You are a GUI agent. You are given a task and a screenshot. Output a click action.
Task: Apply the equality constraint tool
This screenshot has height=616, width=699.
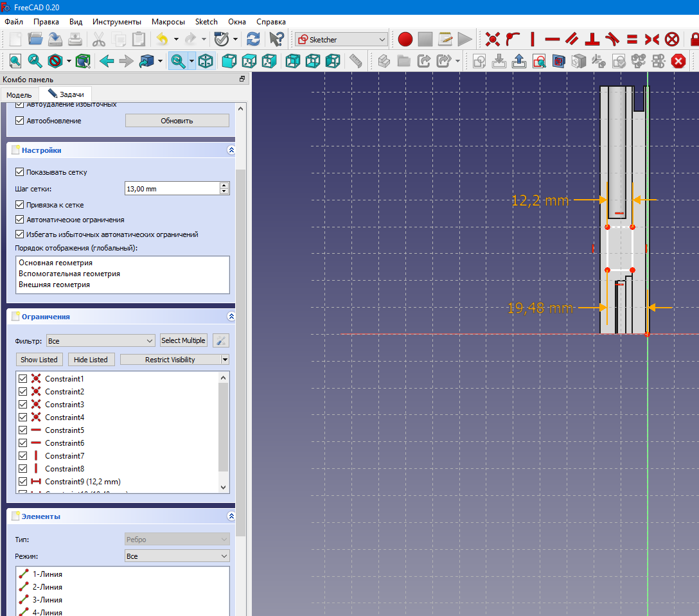[x=632, y=39]
